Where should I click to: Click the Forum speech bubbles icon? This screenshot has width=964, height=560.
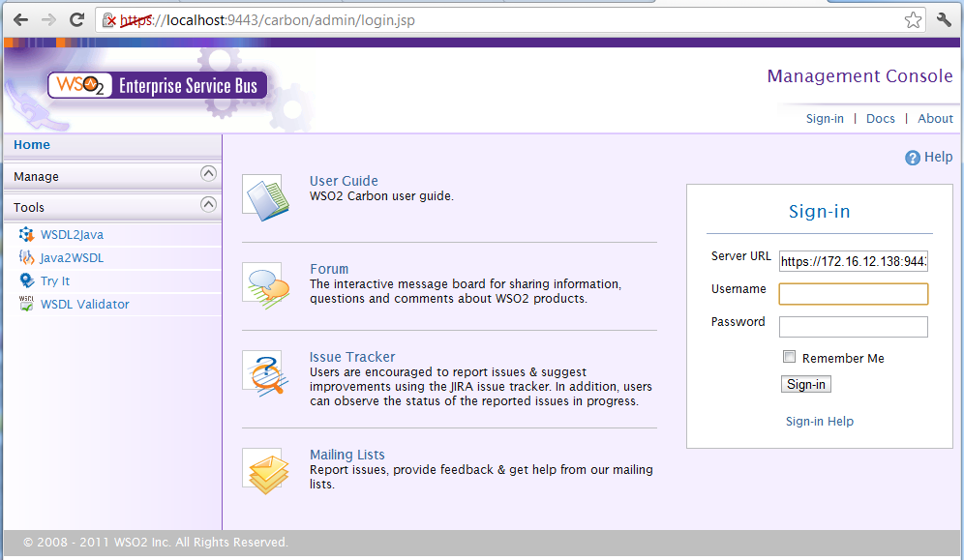(265, 285)
